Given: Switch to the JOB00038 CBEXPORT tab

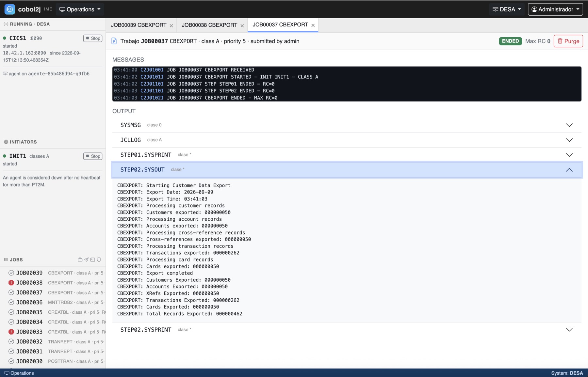Looking at the screenshot, I should (209, 25).
